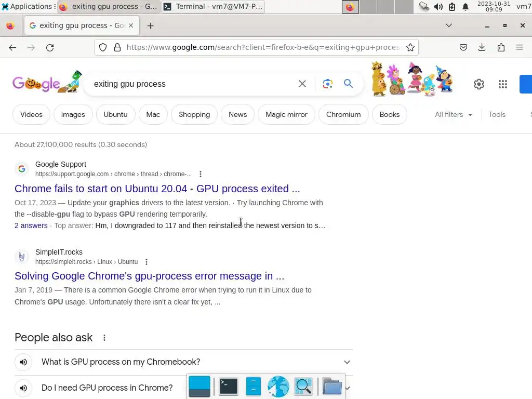Expand 'What is GPU process on my Chromebook?'

coord(184,362)
